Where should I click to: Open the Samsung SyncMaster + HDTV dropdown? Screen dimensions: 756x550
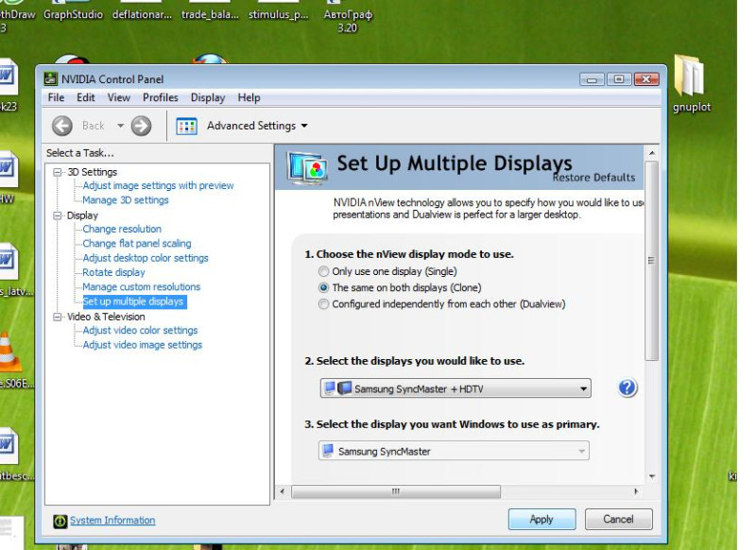coord(455,388)
